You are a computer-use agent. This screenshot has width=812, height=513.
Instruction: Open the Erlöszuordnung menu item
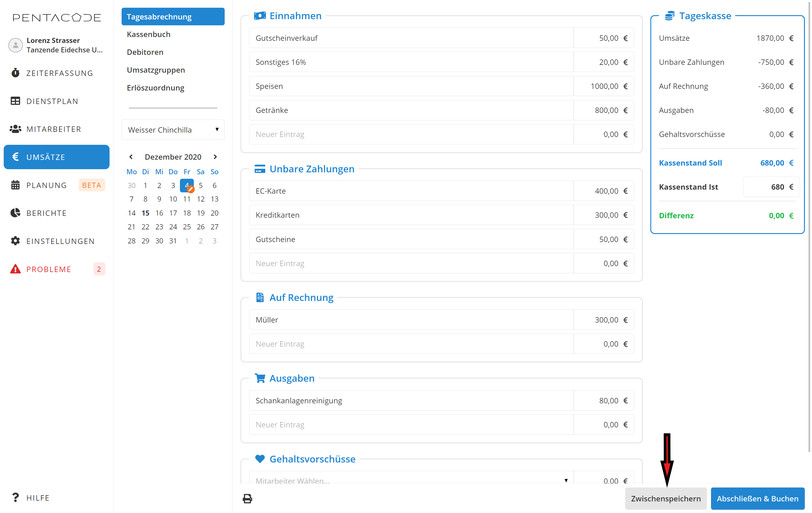(156, 88)
